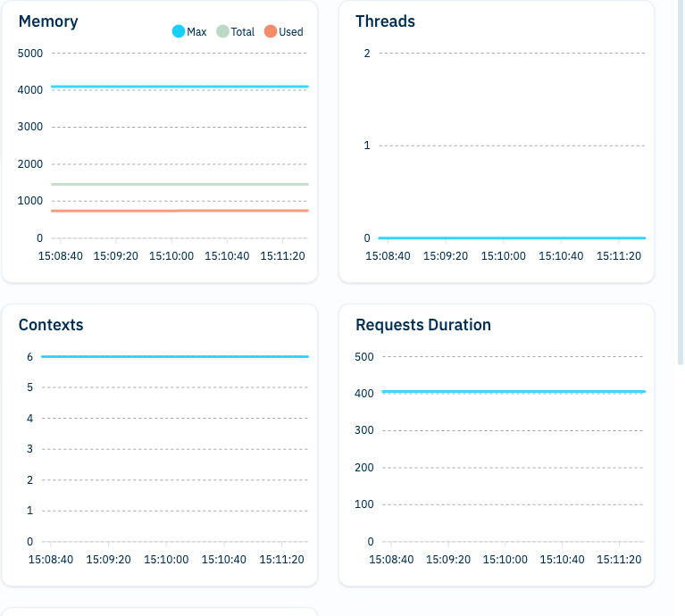Click the blue line in Contexts chart
This screenshot has width=685, height=616.
tap(174, 356)
